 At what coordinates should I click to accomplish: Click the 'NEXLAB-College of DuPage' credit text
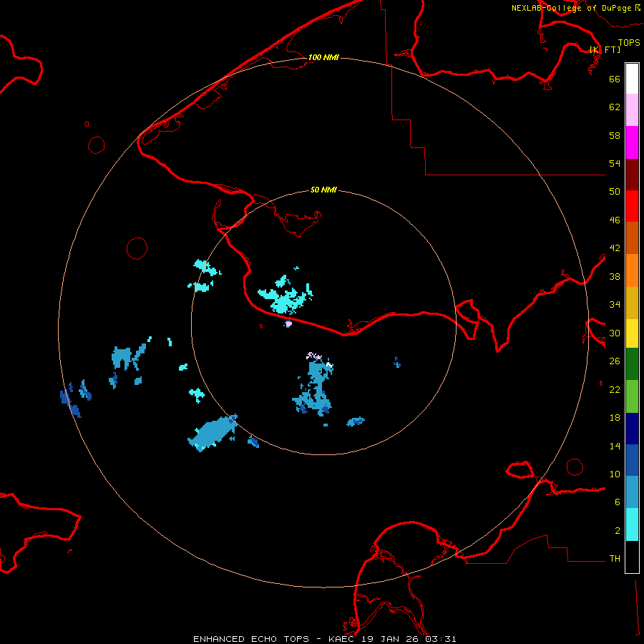572,8
